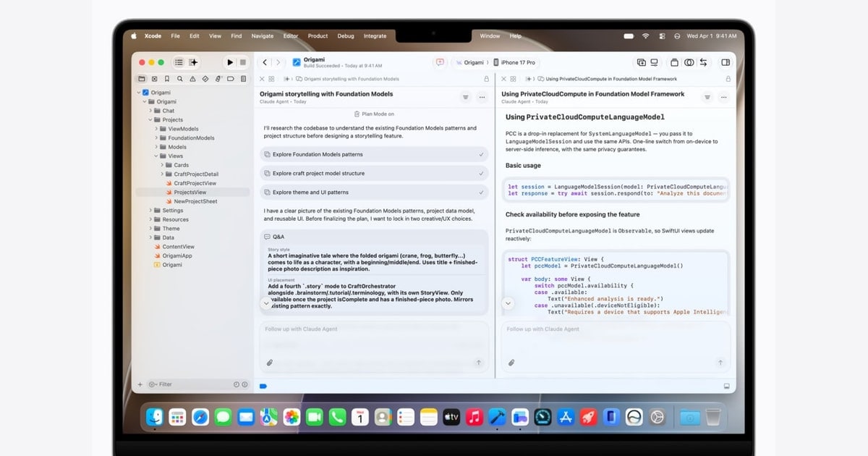Expand the Settings folder
This screenshot has width=868, height=456.
pyautogui.click(x=151, y=210)
